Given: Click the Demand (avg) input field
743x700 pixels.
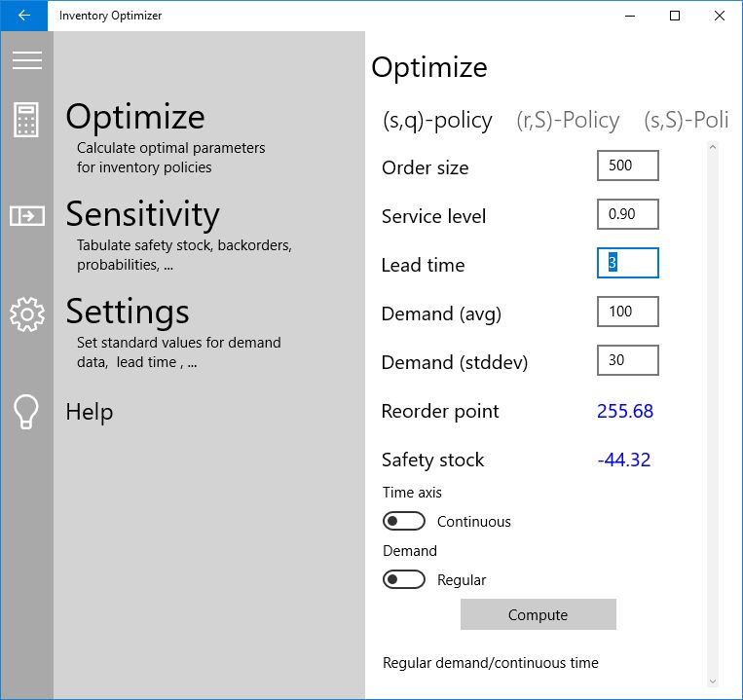Looking at the screenshot, I should click(627, 312).
